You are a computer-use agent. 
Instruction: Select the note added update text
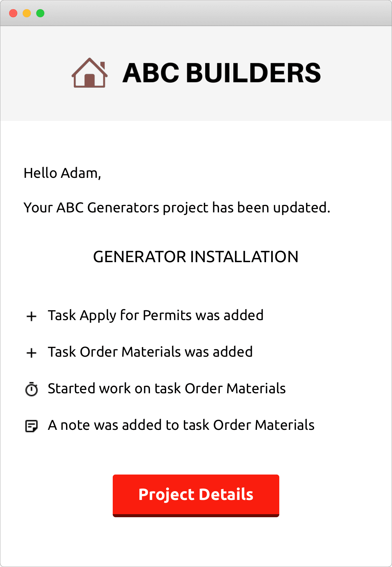click(x=181, y=425)
